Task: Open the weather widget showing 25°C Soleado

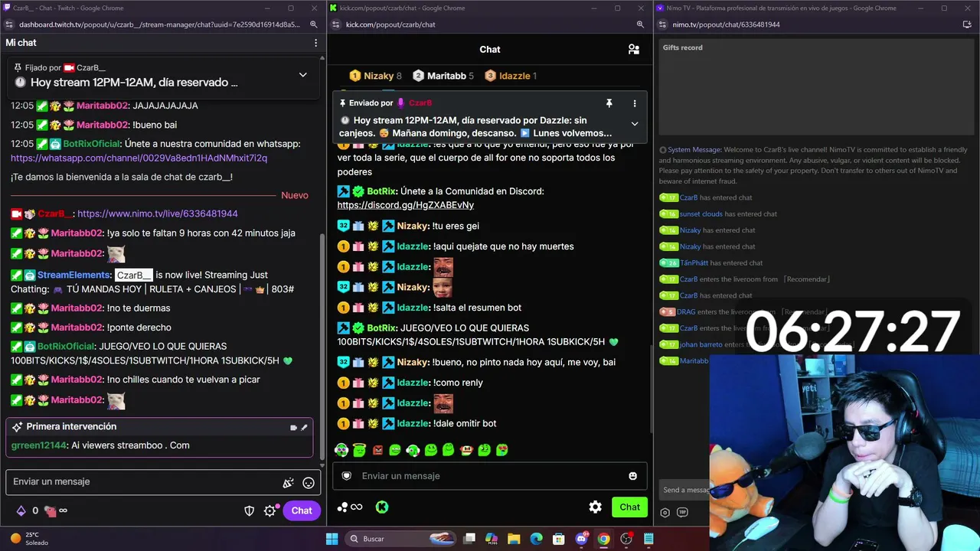Action: tap(29, 539)
